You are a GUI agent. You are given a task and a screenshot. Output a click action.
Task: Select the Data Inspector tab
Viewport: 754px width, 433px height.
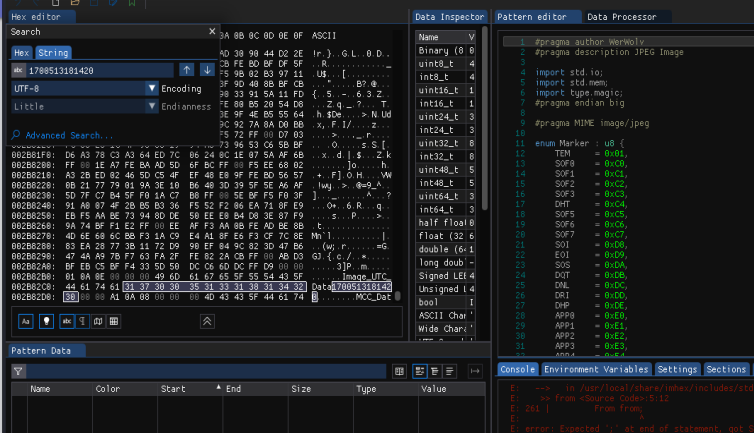(449, 17)
